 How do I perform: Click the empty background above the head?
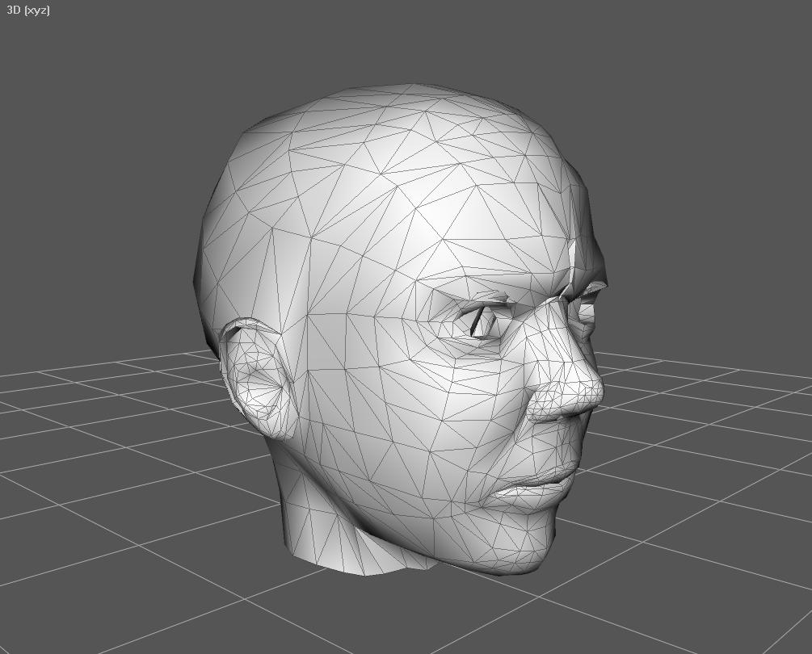point(404,40)
